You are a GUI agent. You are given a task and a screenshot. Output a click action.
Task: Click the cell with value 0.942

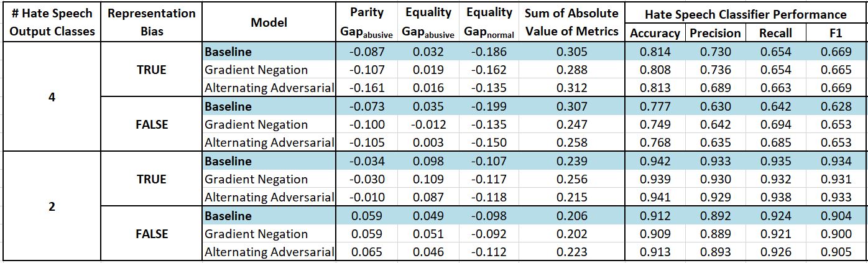pyautogui.click(x=655, y=162)
